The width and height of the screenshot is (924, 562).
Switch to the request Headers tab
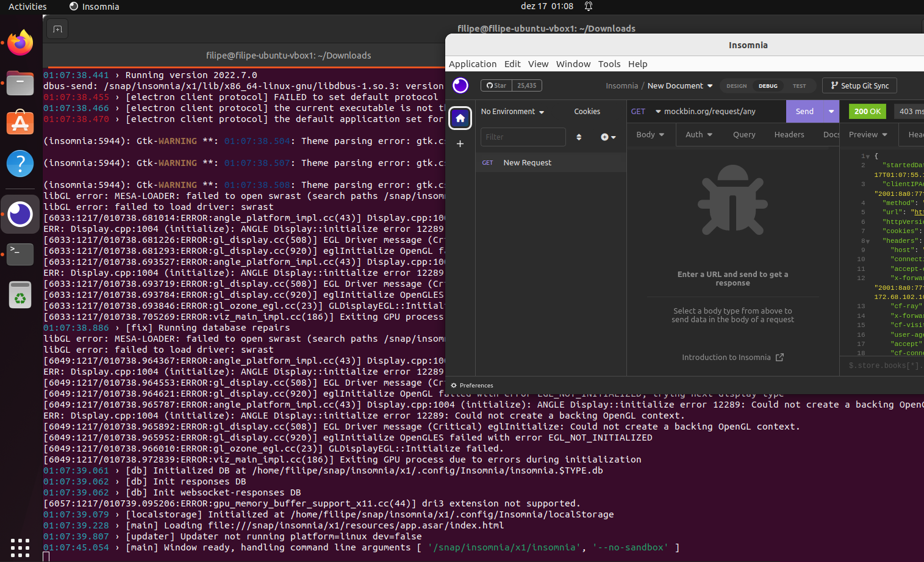click(x=789, y=135)
